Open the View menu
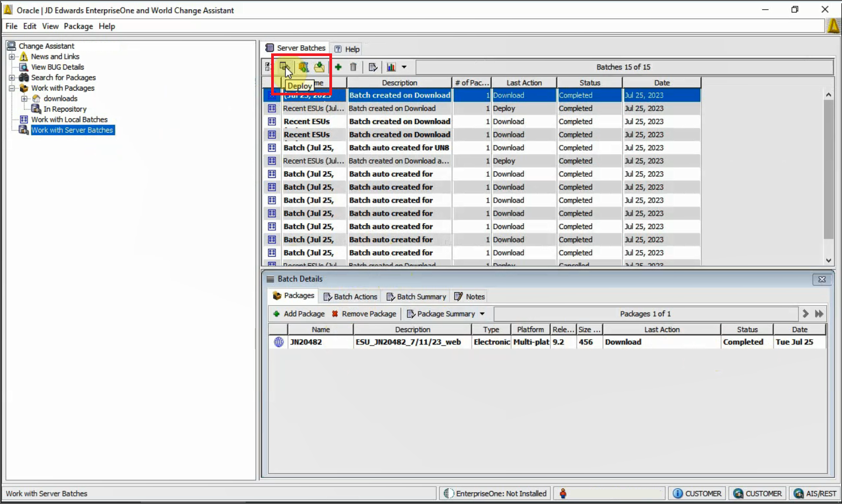Screen dimensions: 842x504 [x=50, y=26]
